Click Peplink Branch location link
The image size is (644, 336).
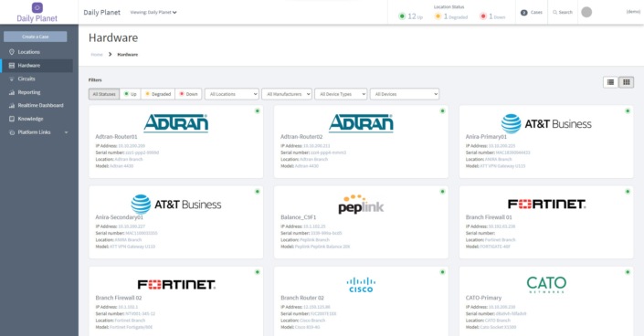pyautogui.click(x=314, y=240)
